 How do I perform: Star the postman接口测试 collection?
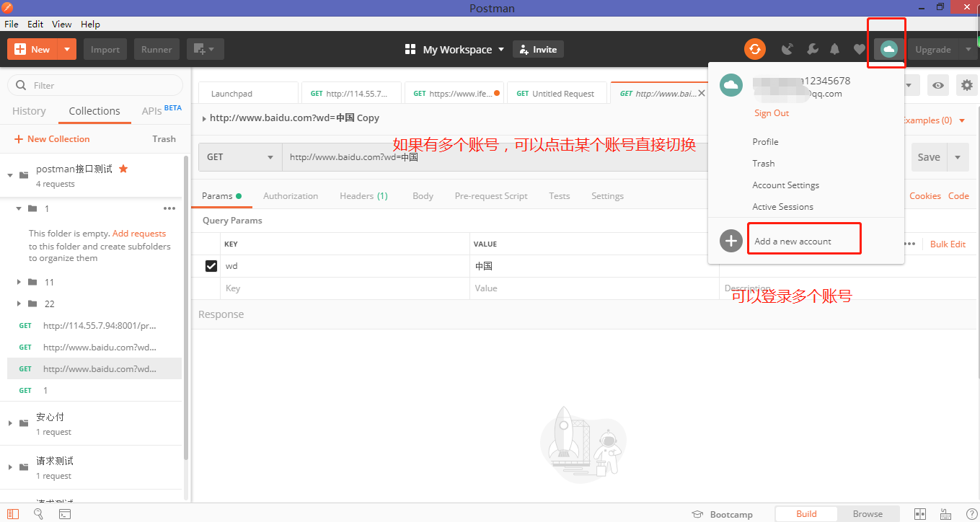[123, 169]
